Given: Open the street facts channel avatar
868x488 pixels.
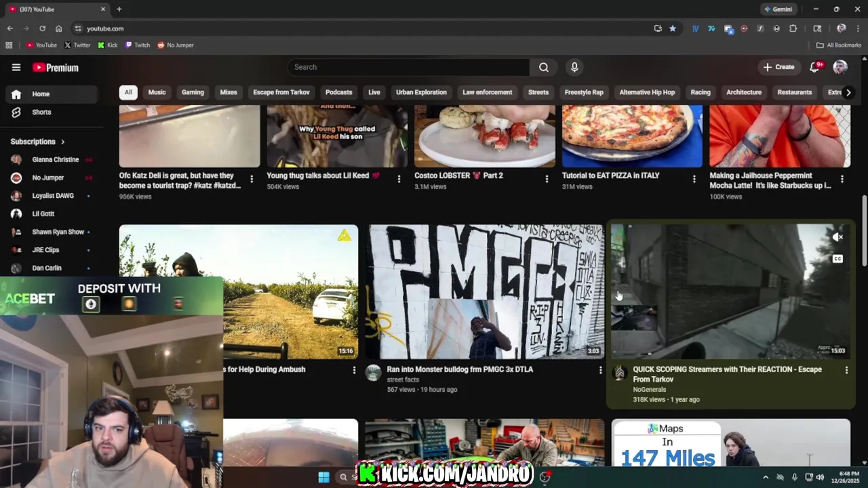Looking at the screenshot, I should tap(373, 373).
